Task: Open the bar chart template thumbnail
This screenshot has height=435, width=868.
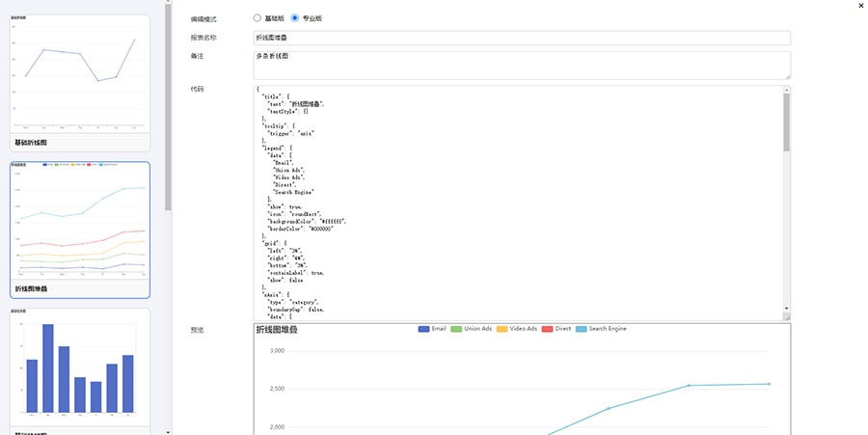Action: point(80,370)
